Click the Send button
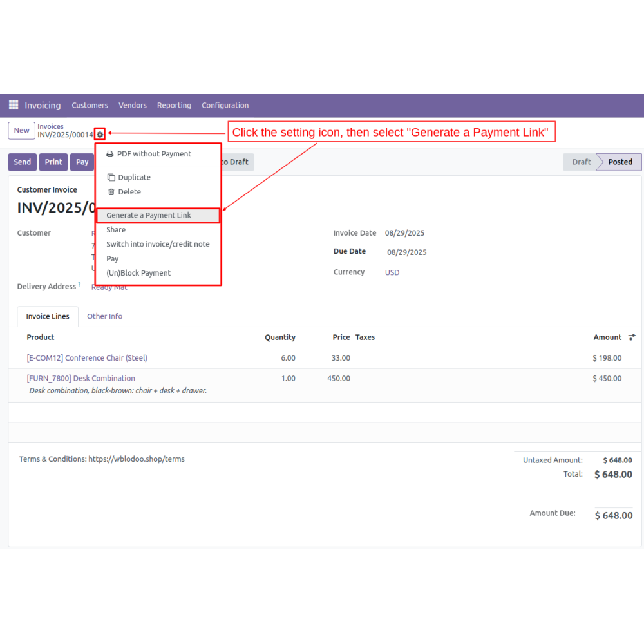The image size is (644, 644). (x=23, y=162)
